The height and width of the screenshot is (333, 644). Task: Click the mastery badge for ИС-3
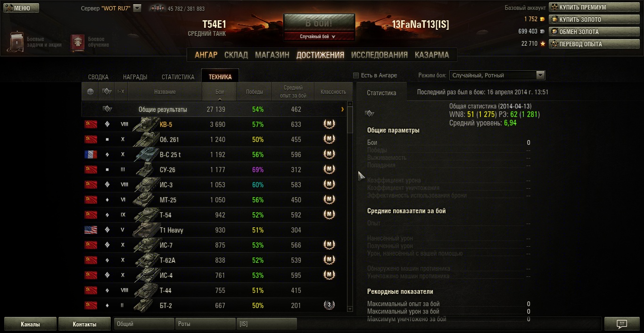(x=329, y=184)
